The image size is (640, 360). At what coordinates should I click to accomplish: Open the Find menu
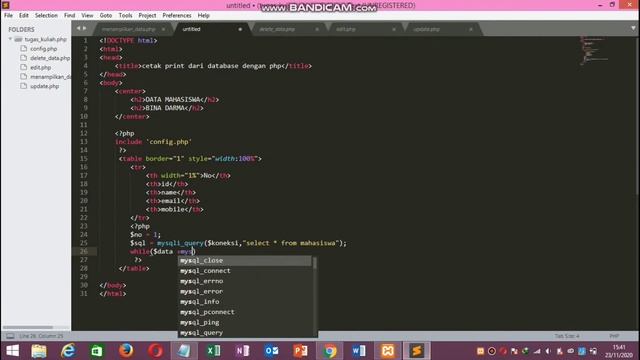[x=69, y=15]
